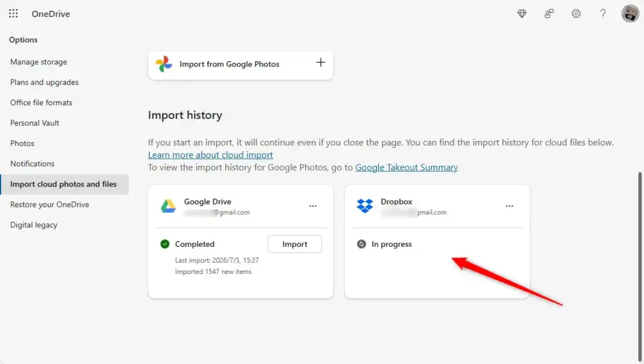Image resolution: width=644 pixels, height=364 pixels.
Task: Click 'Imported 1547 new items' text
Action: pyautogui.click(x=213, y=272)
